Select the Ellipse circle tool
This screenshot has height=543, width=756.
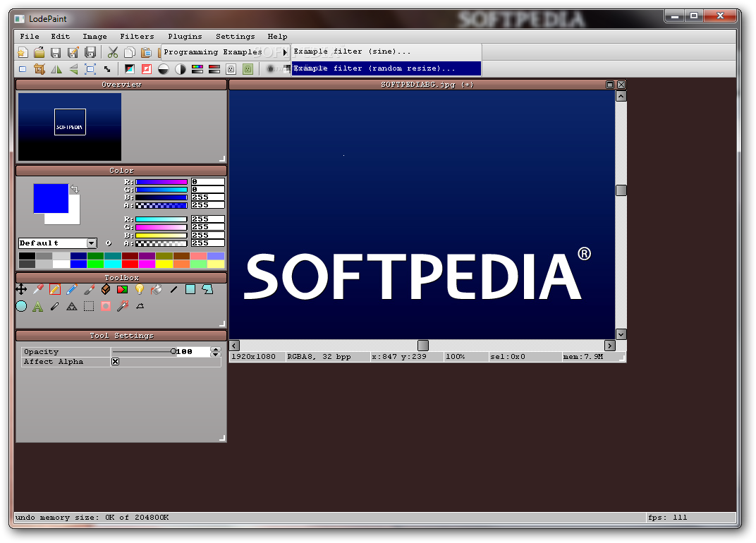(x=21, y=306)
